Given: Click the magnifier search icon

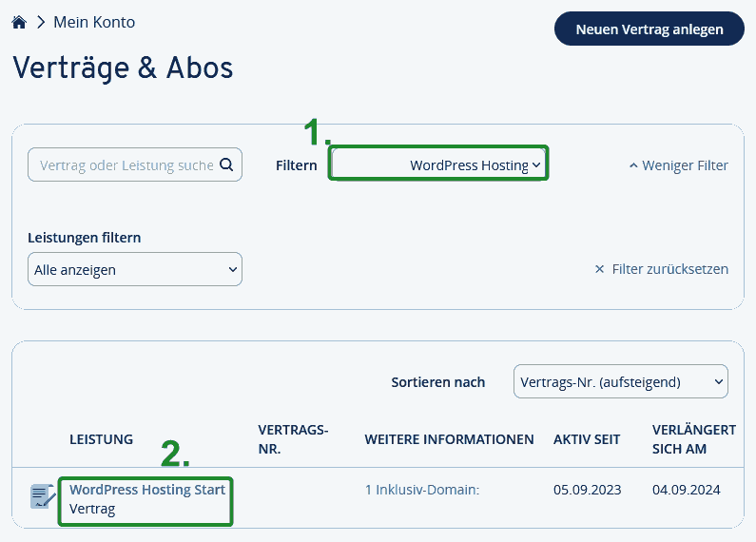Looking at the screenshot, I should tap(226, 165).
